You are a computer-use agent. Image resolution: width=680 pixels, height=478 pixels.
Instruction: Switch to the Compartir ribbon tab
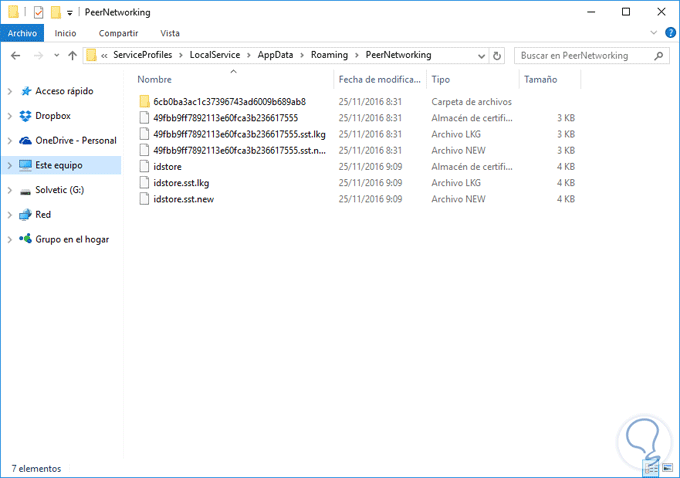tap(118, 33)
